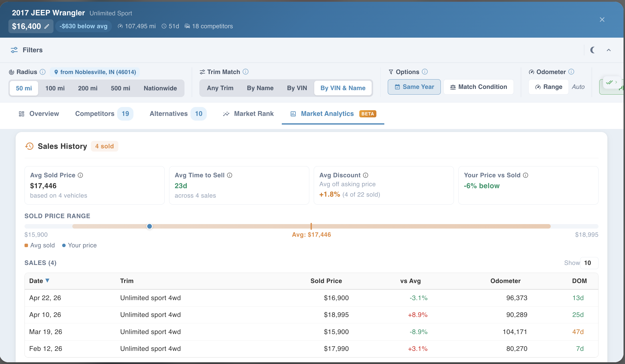Open Odometer info tooltip icon
Viewport: 625px width, 364px height.
(x=571, y=72)
